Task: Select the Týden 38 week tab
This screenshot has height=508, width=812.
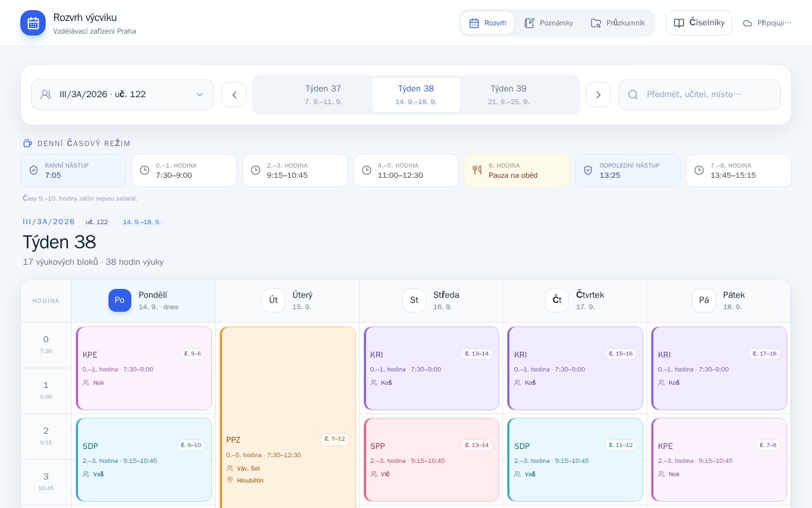Action: tap(416, 95)
